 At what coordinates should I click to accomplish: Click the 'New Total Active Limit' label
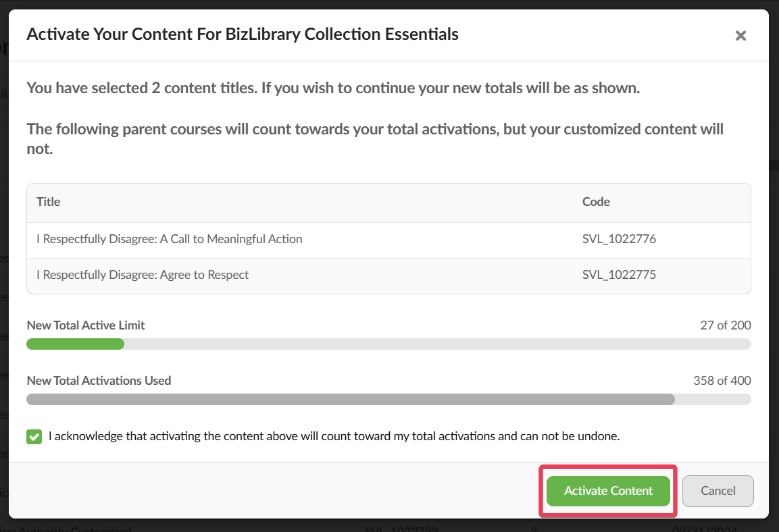86,325
